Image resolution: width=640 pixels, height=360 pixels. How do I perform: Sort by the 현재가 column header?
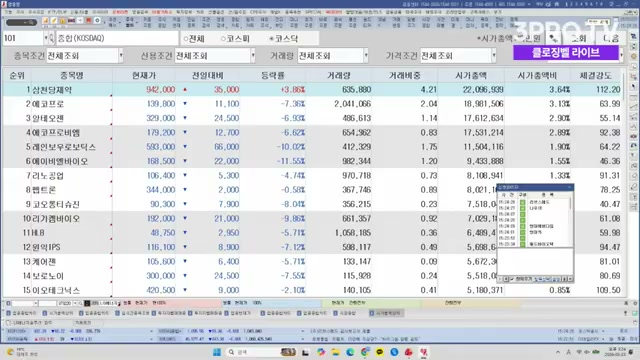(x=144, y=76)
